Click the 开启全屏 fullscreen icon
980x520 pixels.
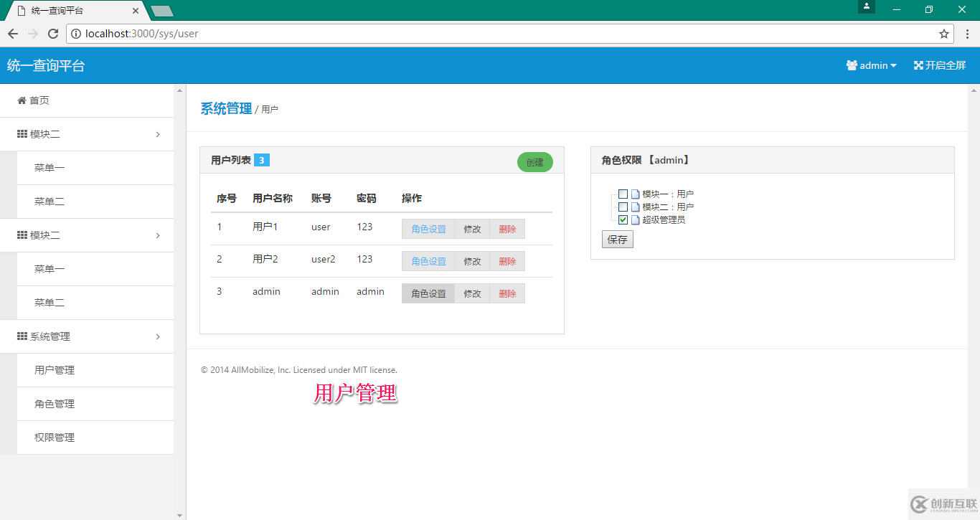(919, 65)
